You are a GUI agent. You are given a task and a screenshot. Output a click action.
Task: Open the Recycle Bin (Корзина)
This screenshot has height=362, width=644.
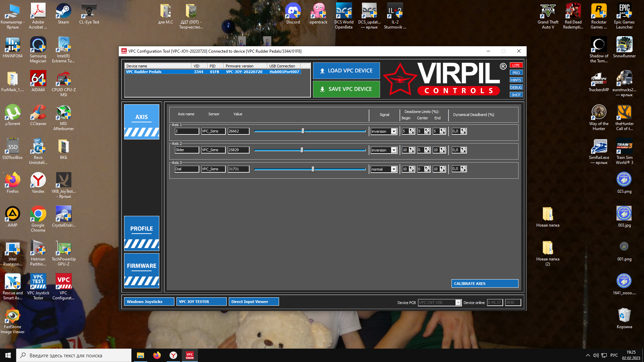pos(624,318)
